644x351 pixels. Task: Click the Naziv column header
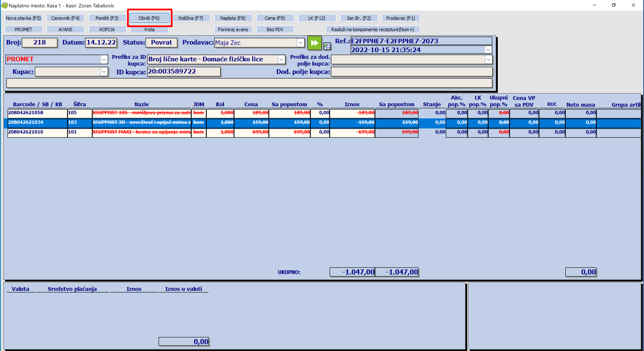click(142, 104)
